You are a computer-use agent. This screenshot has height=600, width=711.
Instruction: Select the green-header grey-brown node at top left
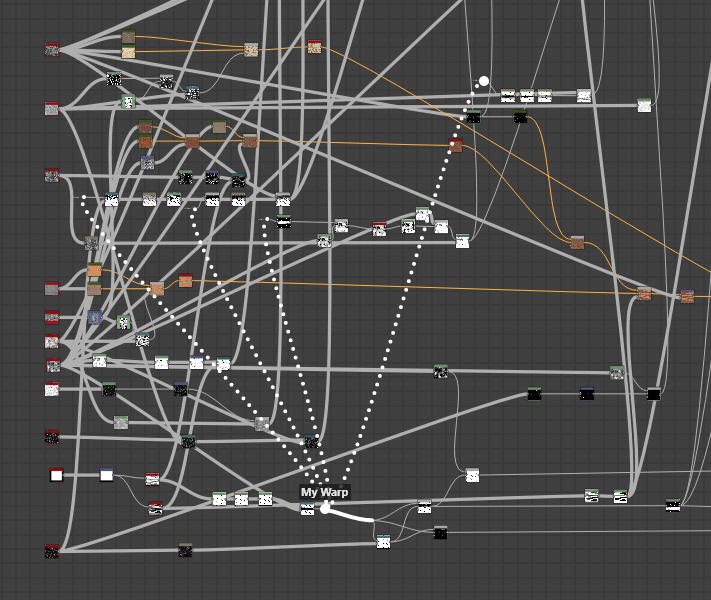[129, 37]
